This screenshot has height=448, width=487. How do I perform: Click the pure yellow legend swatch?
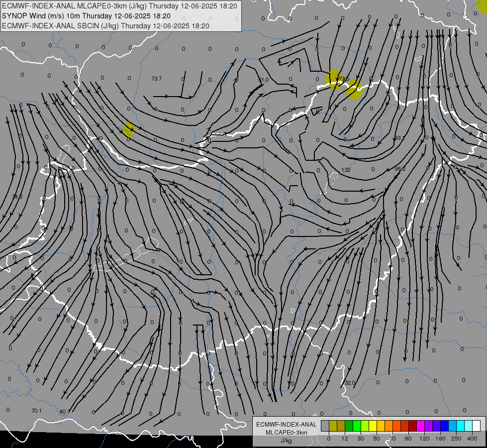[x=373, y=426]
